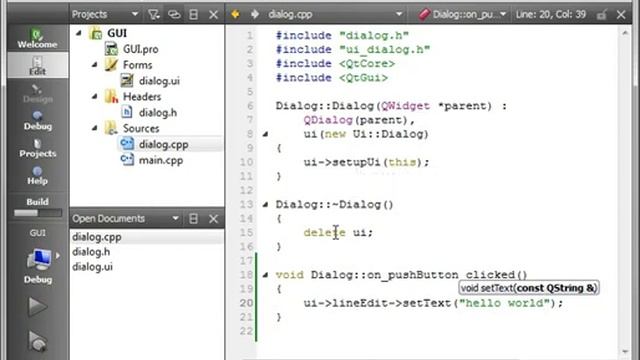Click "dialog.h" include on line 1
This screenshot has width=640, height=360.
pyautogui.click(x=374, y=36)
